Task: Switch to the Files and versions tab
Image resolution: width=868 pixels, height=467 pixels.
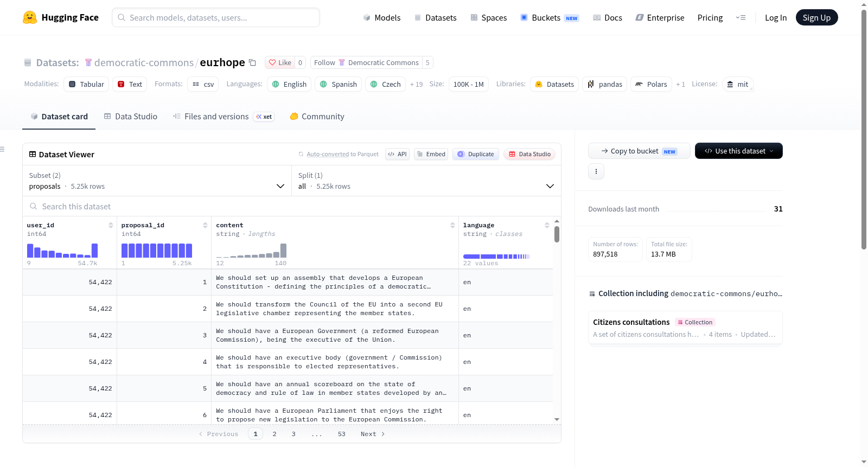Action: tap(224, 117)
